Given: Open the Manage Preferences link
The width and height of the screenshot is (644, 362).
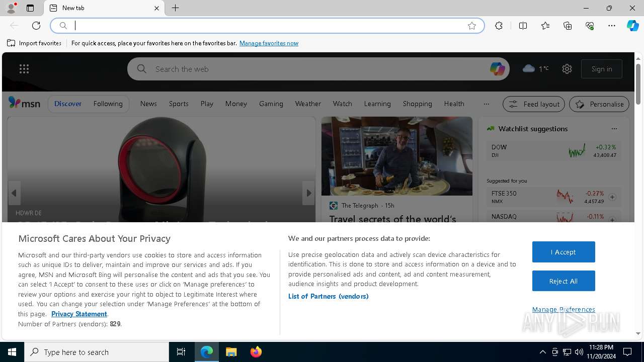Looking at the screenshot, I should 563,309.
